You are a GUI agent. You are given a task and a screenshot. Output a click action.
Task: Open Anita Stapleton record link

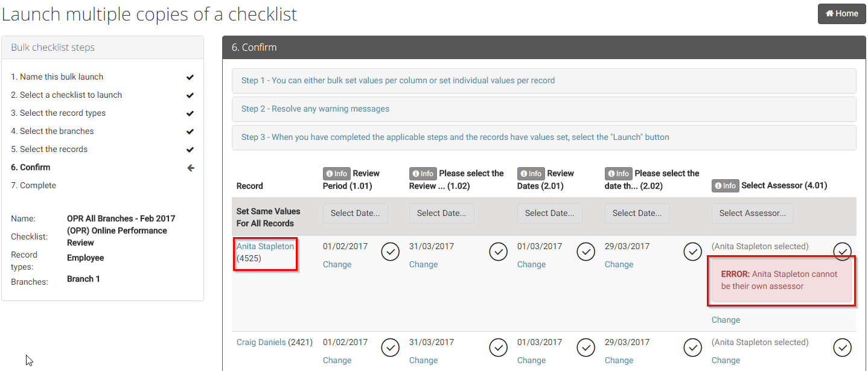[265, 246]
